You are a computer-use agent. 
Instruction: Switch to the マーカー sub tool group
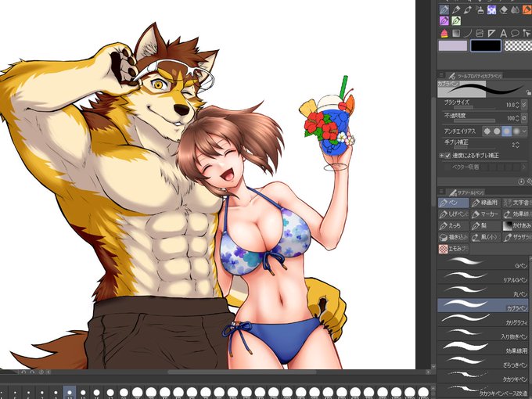click(x=486, y=214)
